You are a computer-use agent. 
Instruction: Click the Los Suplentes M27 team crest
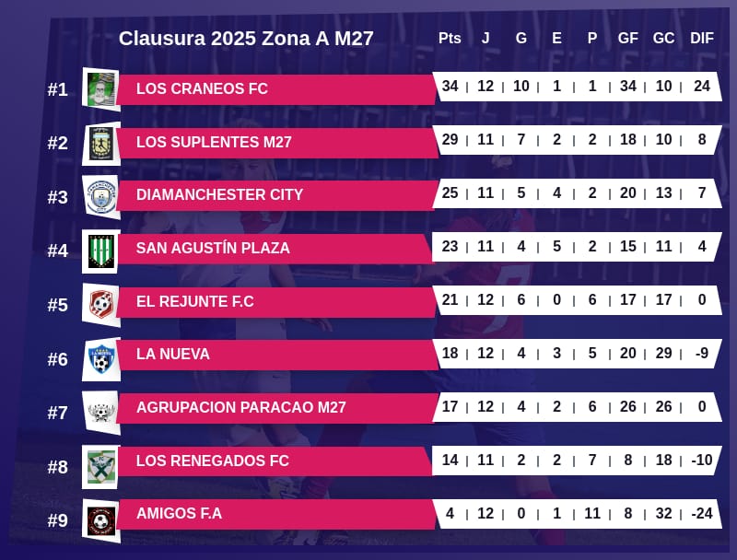click(x=101, y=143)
